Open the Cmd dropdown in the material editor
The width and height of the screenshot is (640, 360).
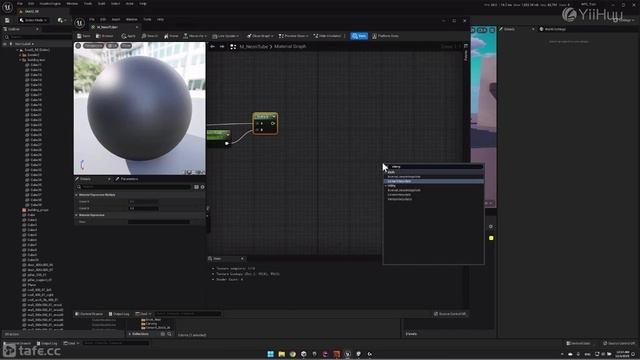(143, 314)
